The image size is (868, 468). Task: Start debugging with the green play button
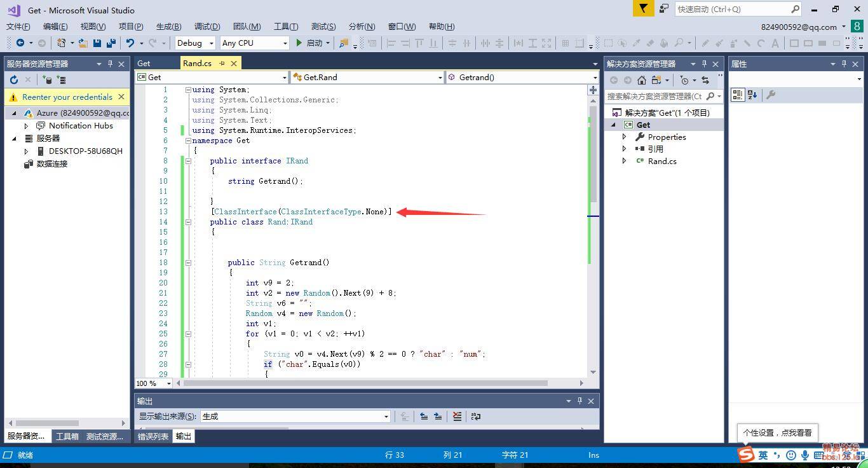pos(299,43)
